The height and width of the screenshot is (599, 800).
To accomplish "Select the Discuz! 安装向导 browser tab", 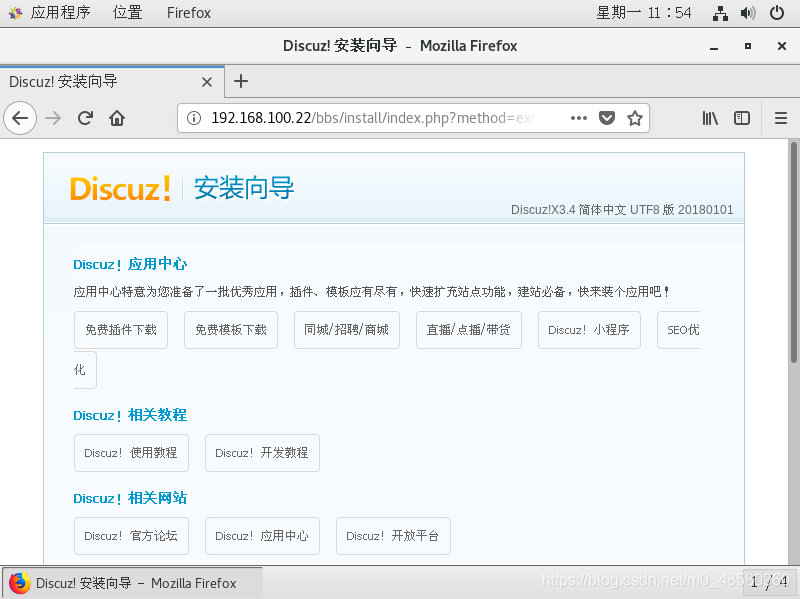I will [x=112, y=82].
